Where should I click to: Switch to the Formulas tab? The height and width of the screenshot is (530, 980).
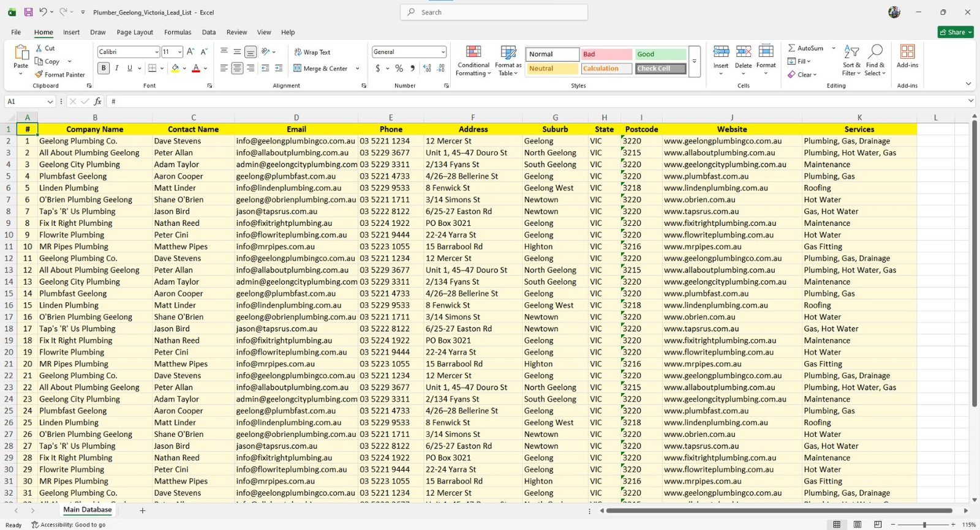[x=178, y=32]
